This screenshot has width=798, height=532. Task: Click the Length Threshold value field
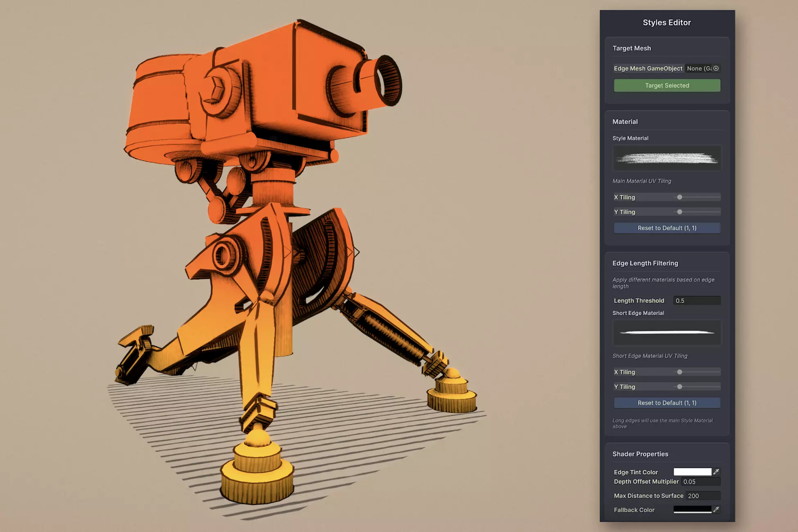(697, 300)
